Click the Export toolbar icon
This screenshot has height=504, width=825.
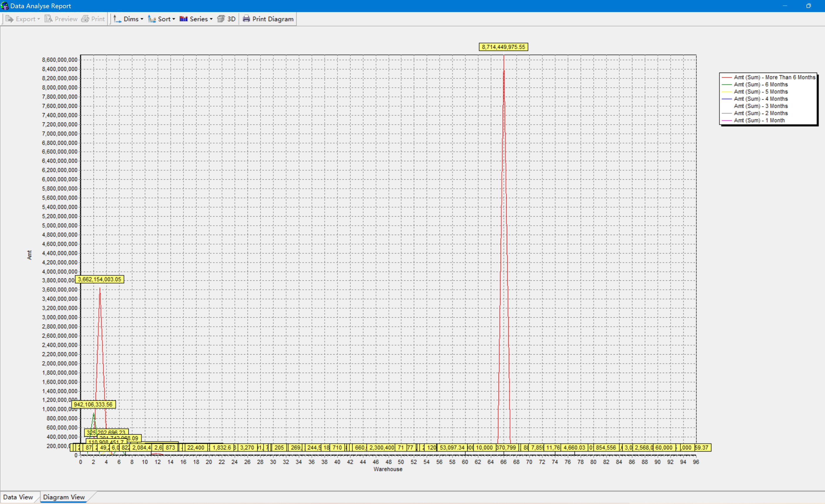[x=9, y=19]
